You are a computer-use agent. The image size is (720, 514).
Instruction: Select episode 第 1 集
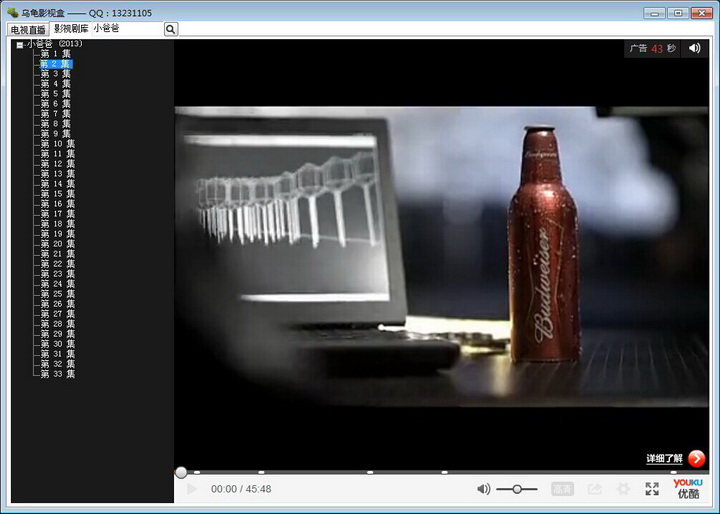coord(56,54)
